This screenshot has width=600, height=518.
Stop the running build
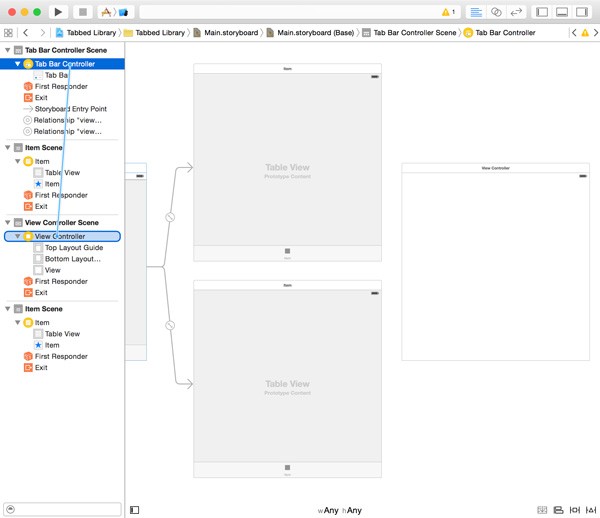(83, 12)
